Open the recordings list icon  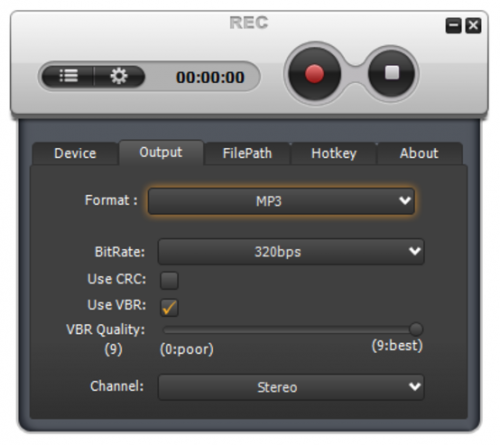[68, 76]
